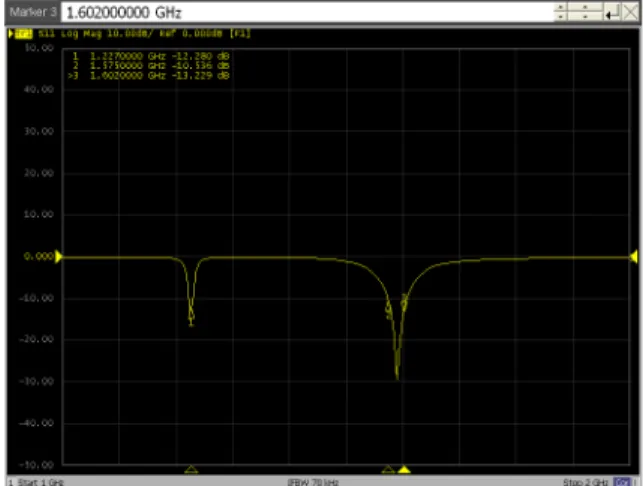The width and height of the screenshot is (643, 486).
Task: Click the Start 1 GHz label
Action: coord(36,482)
